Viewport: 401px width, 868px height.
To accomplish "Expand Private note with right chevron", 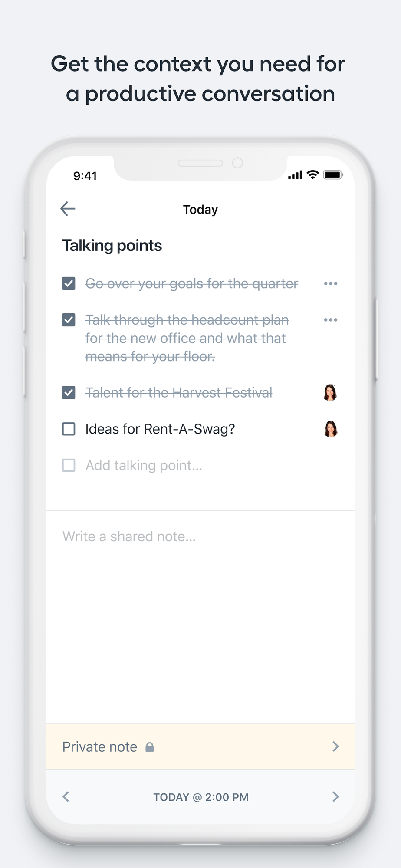I will click(x=335, y=746).
